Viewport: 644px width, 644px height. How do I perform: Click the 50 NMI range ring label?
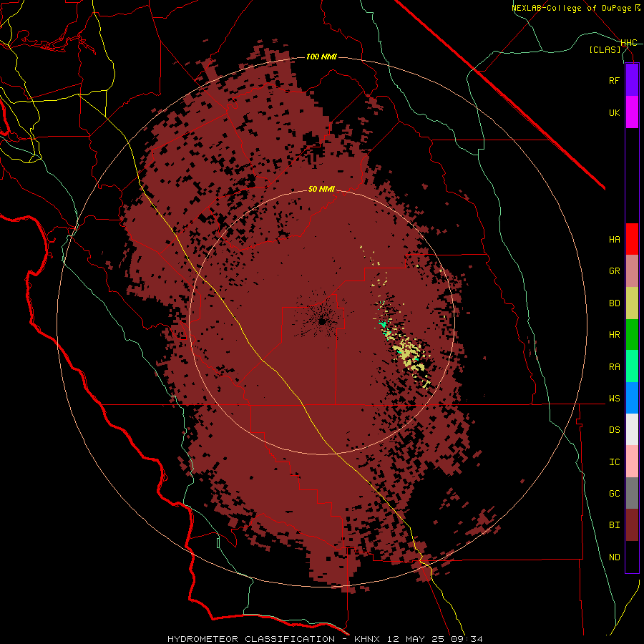(x=321, y=189)
